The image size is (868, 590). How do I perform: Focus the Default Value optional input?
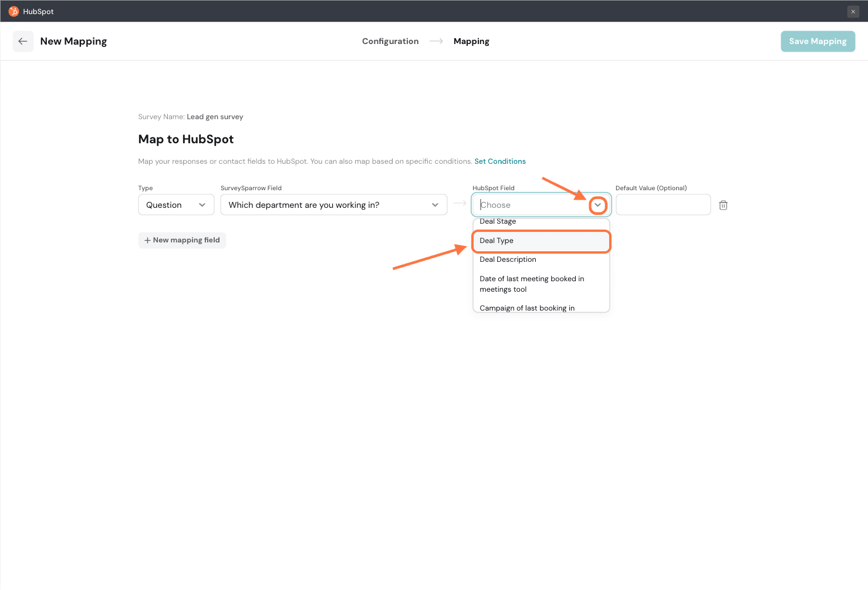click(663, 205)
